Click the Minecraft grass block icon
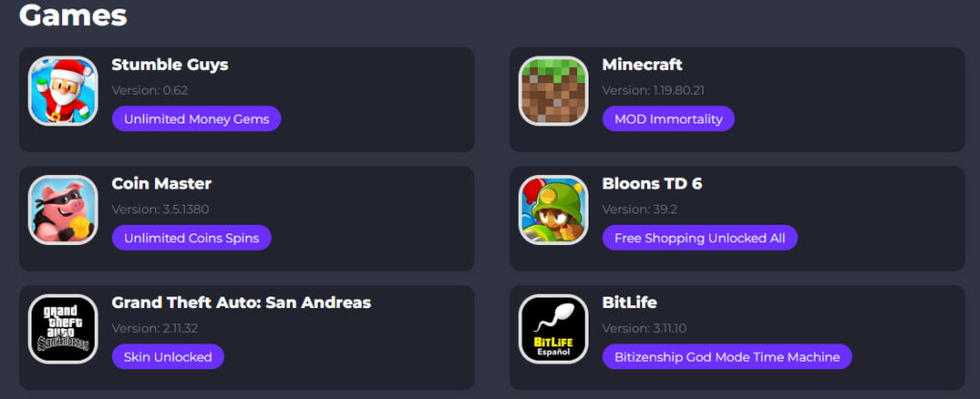Screen dimensions: 980x399 click(554, 91)
